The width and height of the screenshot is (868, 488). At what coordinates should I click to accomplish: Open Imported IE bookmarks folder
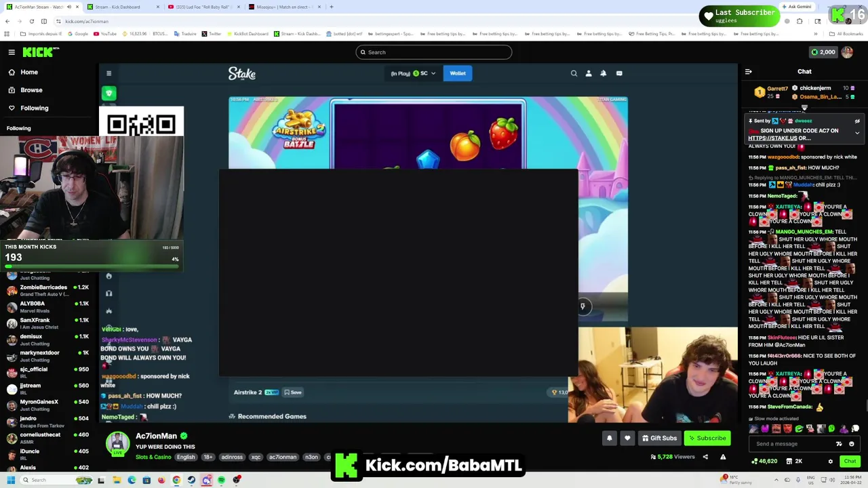point(41,34)
